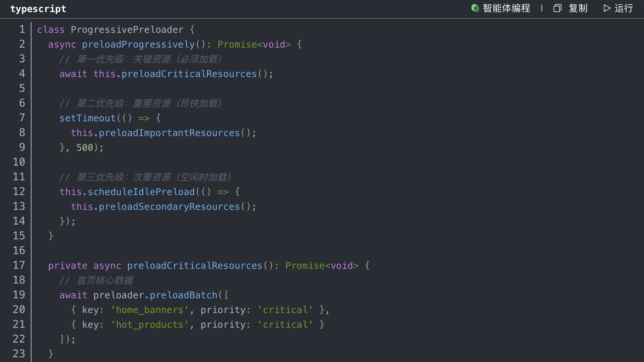
Task: Click the 'hot_products' string literal
Action: tap(149, 324)
